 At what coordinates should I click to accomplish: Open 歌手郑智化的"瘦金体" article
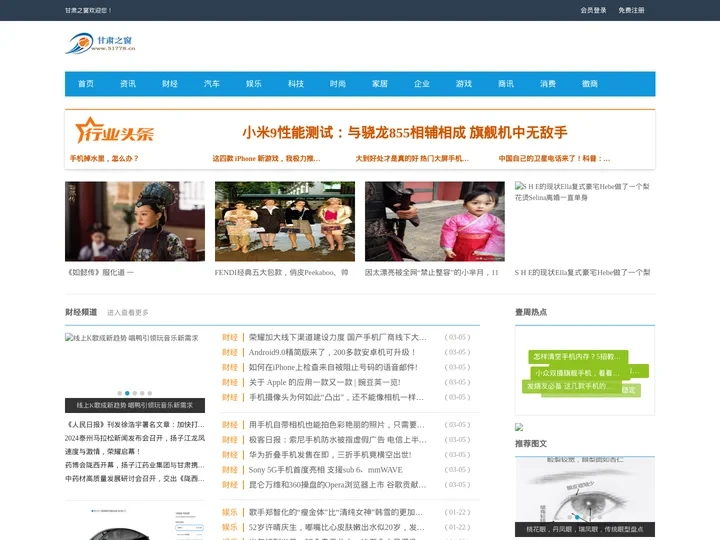pyautogui.click(x=336, y=512)
